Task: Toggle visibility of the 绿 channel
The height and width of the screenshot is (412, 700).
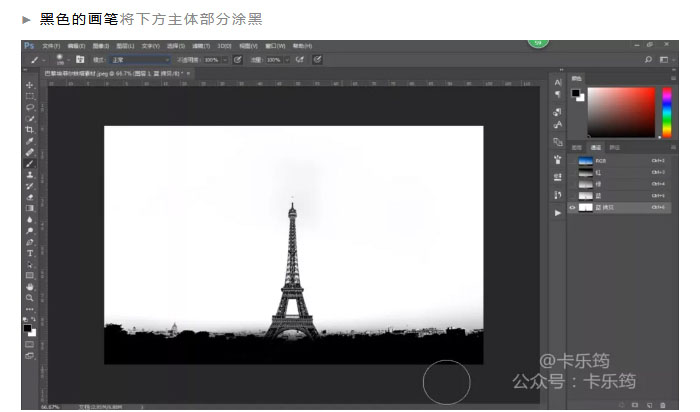Action: click(x=572, y=184)
